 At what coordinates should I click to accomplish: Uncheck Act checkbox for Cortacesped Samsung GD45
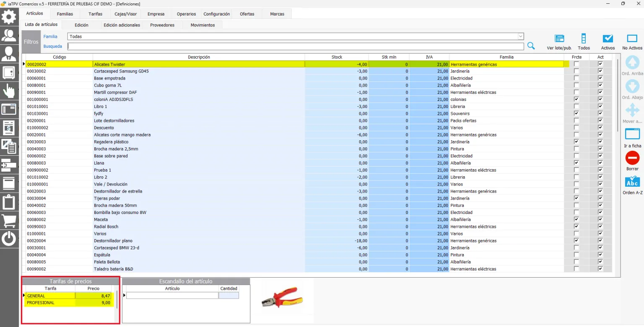(600, 71)
